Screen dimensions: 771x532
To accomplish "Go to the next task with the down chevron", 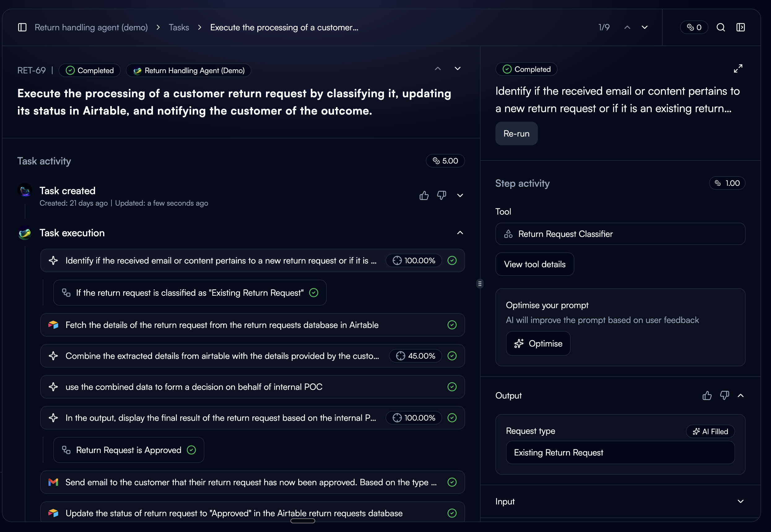I will (645, 27).
